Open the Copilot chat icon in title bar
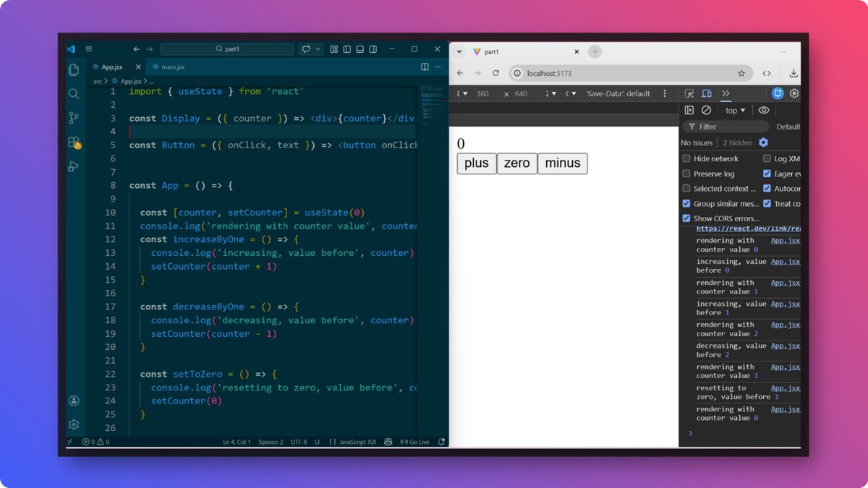The height and width of the screenshot is (488, 868). (306, 49)
